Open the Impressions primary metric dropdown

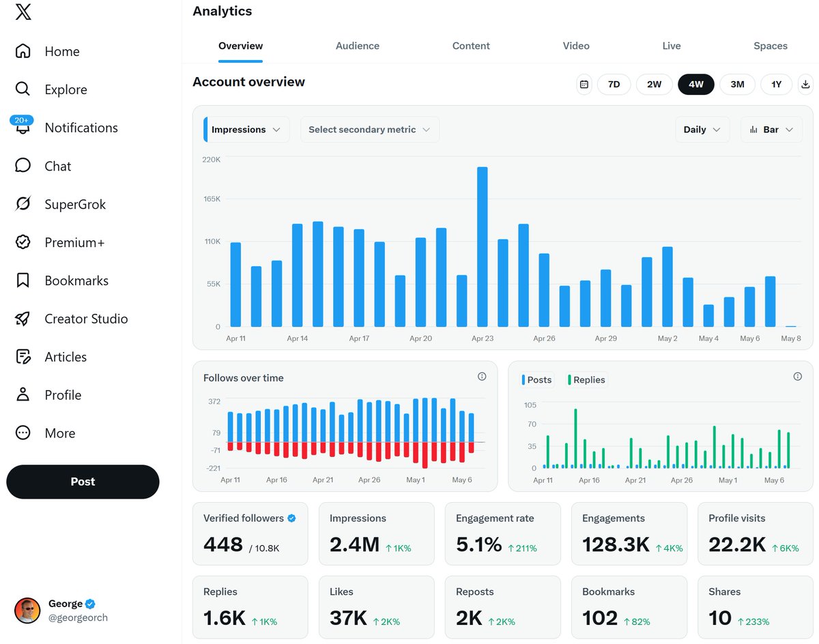[x=246, y=130]
